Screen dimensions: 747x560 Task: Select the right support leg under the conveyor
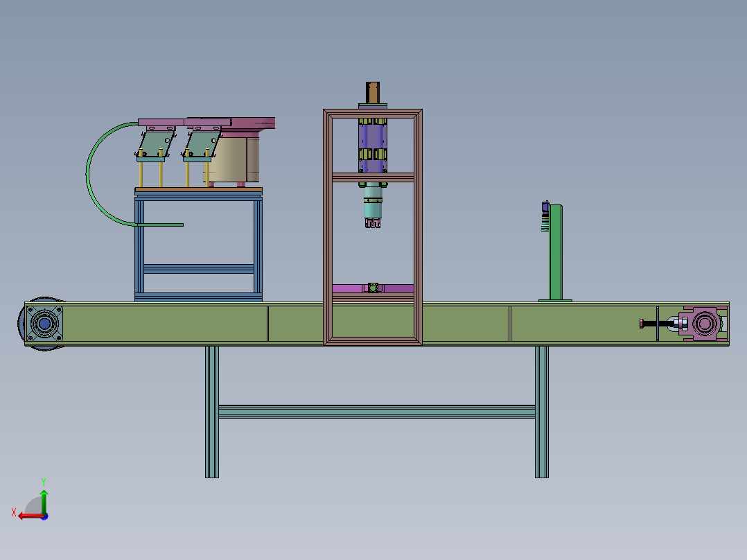point(542,412)
